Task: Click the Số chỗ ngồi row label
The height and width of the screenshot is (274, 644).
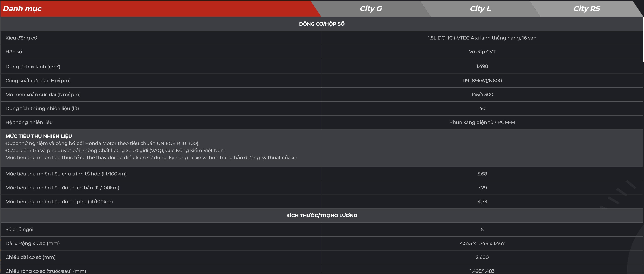Action: point(19,229)
